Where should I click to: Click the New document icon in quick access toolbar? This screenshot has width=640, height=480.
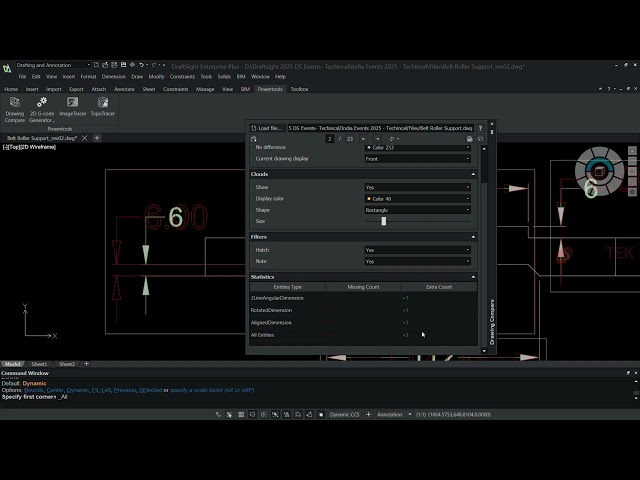point(96,65)
